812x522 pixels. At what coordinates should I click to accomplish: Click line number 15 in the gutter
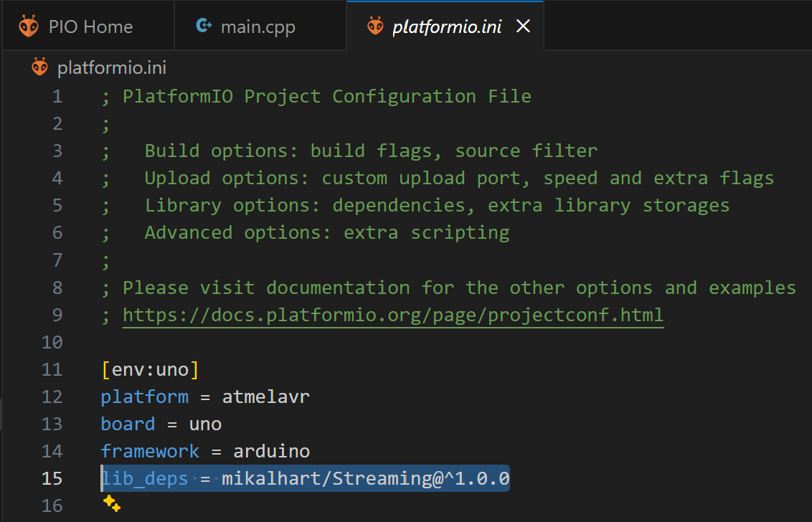click(52, 478)
